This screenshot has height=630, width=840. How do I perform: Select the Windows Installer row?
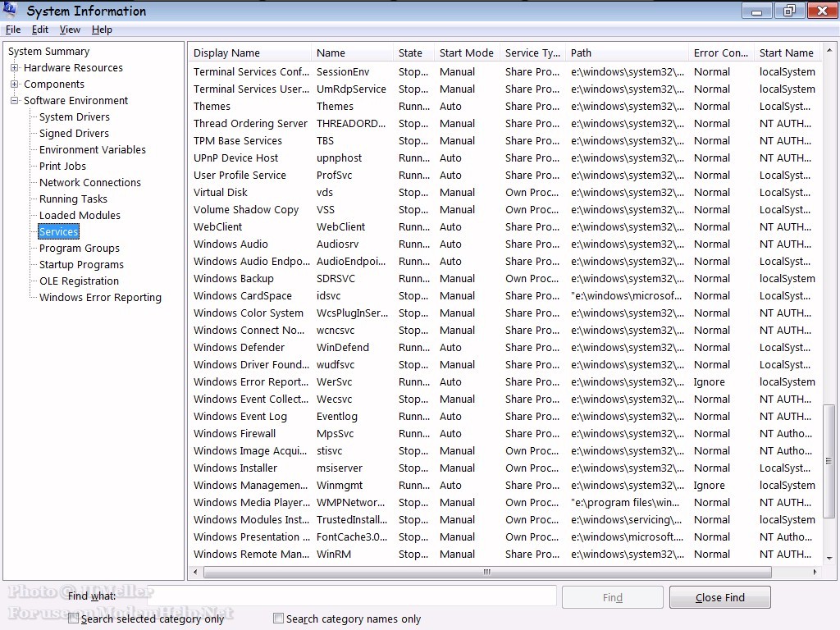(504, 468)
